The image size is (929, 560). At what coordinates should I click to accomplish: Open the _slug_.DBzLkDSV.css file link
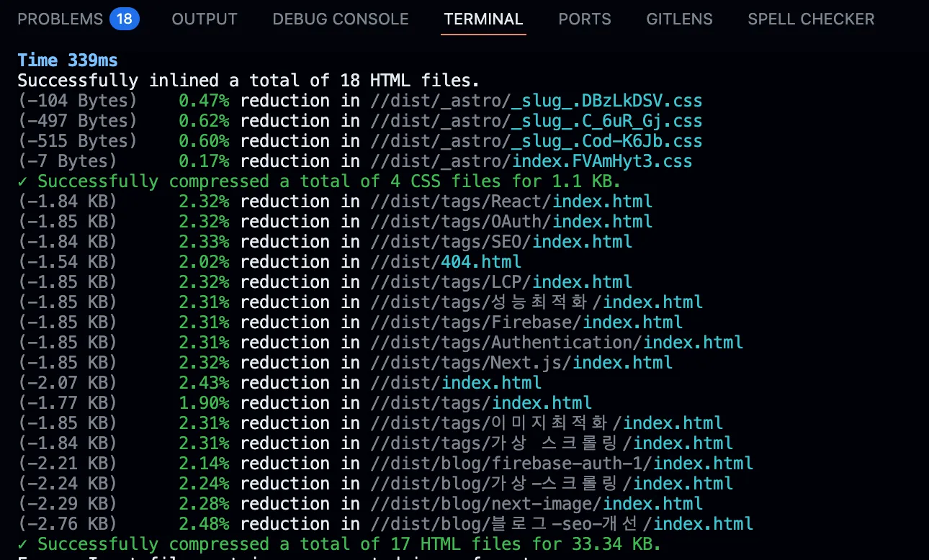pos(606,101)
